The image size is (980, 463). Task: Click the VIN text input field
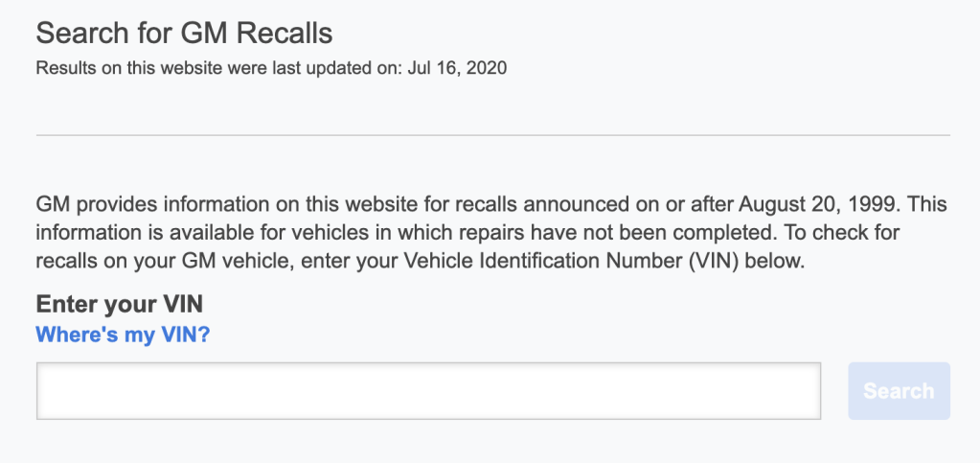[428, 391]
